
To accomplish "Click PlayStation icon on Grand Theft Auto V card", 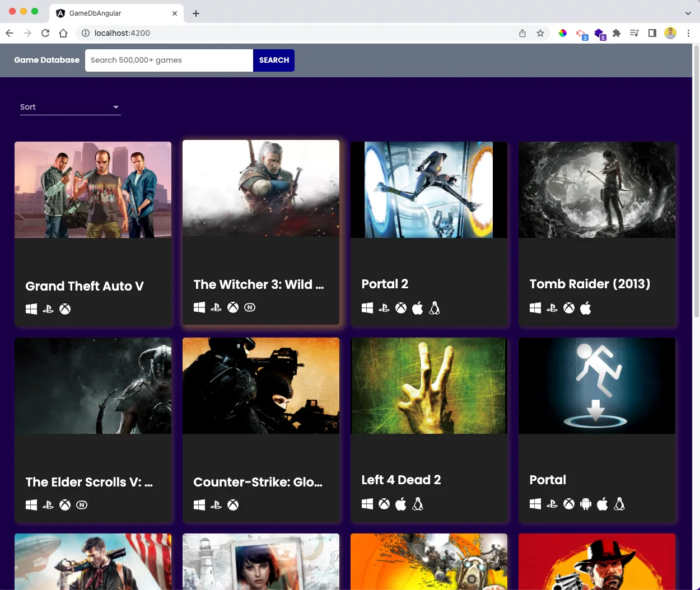I will 48,309.
